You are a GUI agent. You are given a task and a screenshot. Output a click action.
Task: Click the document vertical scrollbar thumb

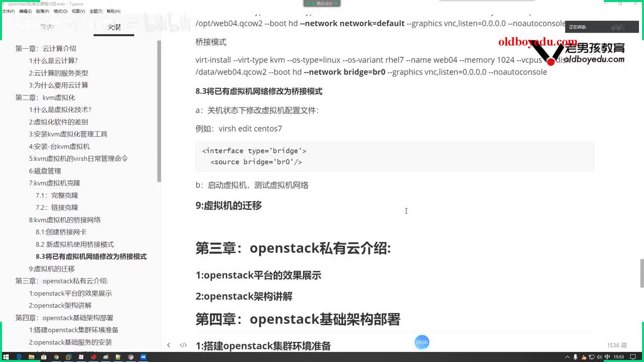click(x=641, y=273)
